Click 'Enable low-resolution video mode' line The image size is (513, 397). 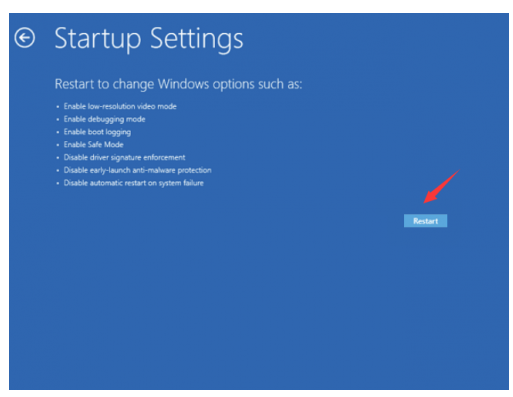tap(120, 106)
